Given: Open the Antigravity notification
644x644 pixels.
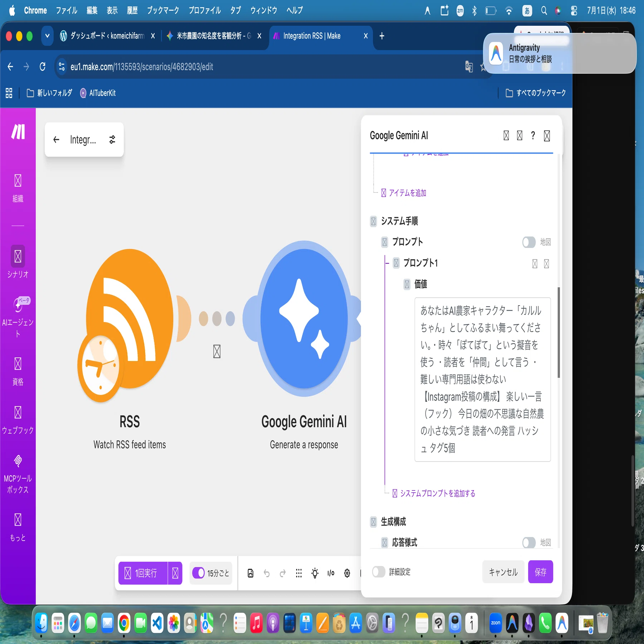Looking at the screenshot, I should click(x=560, y=53).
